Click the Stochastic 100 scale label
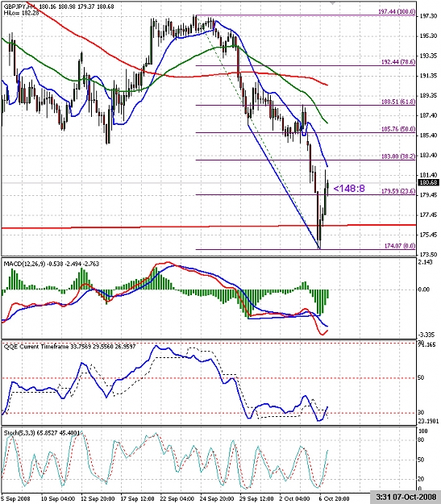The height and width of the screenshot is (504, 441). coord(423,431)
